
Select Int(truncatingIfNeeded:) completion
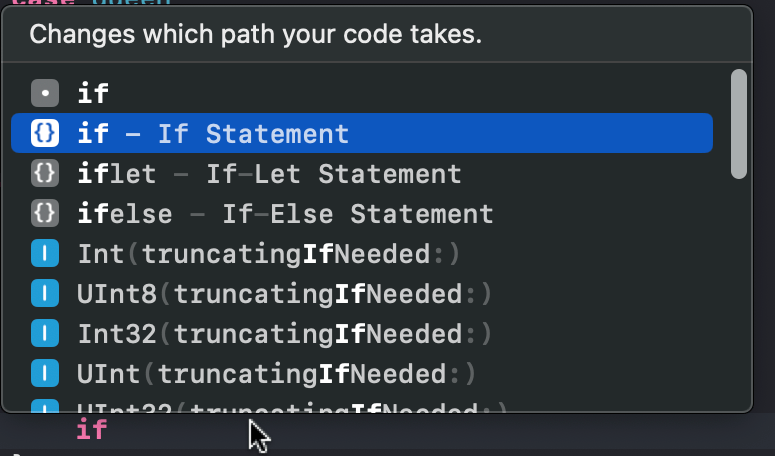(268, 254)
